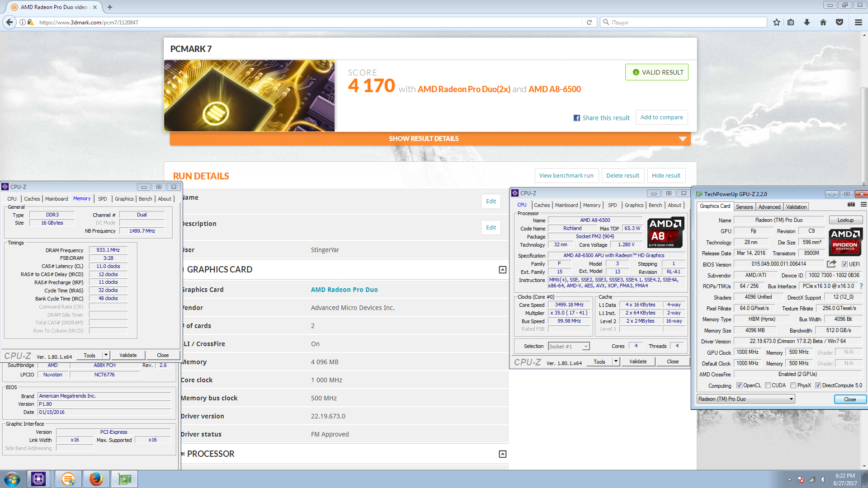The width and height of the screenshot is (868, 488).
Task: Expand the Show Result Details bar
Action: point(430,139)
